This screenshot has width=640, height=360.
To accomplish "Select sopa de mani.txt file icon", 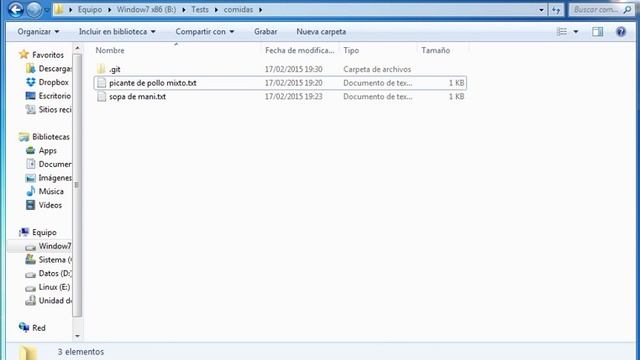I will pos(102,97).
